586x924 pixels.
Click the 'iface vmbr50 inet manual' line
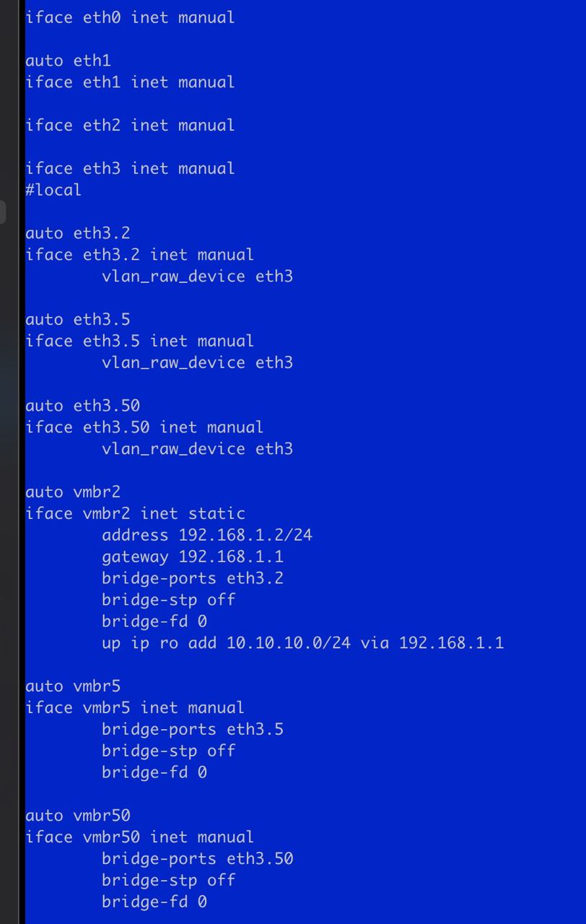tap(139, 837)
